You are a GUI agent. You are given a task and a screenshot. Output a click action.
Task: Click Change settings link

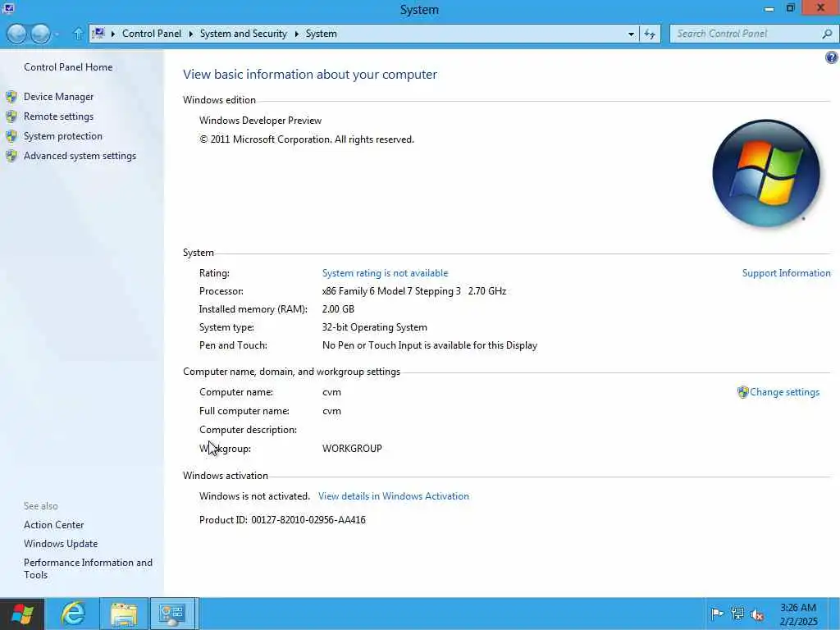click(x=784, y=392)
